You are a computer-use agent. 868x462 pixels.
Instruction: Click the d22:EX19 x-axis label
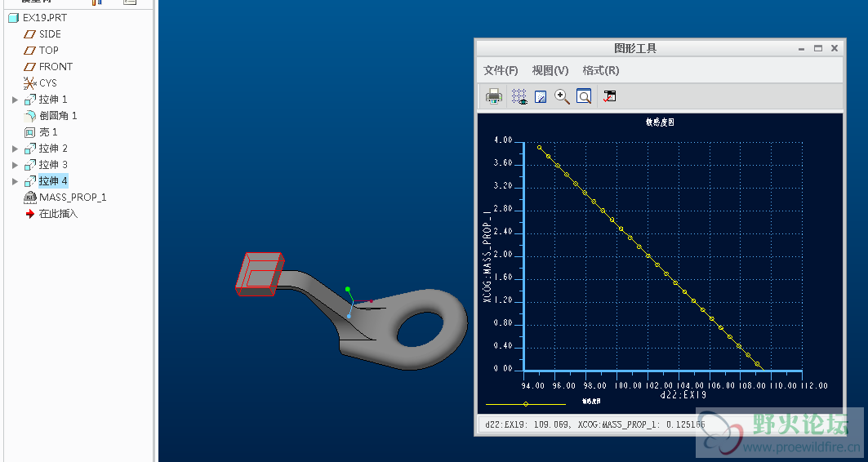683,395
